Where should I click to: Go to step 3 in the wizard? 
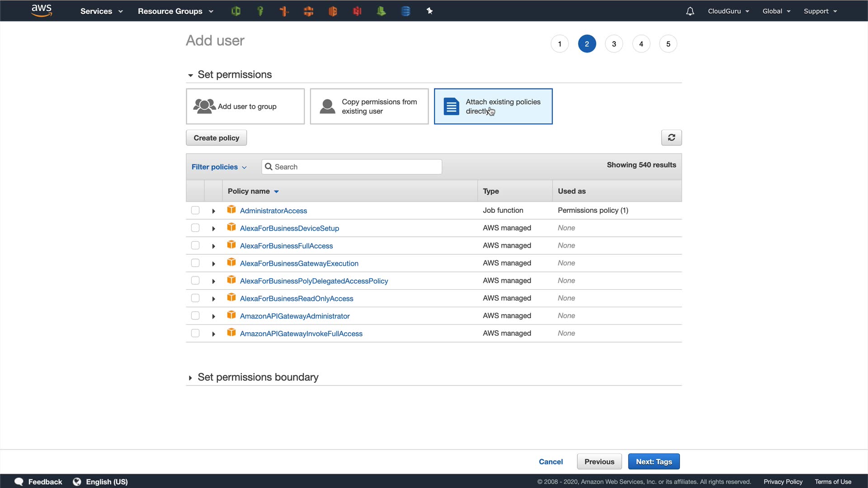tap(614, 44)
